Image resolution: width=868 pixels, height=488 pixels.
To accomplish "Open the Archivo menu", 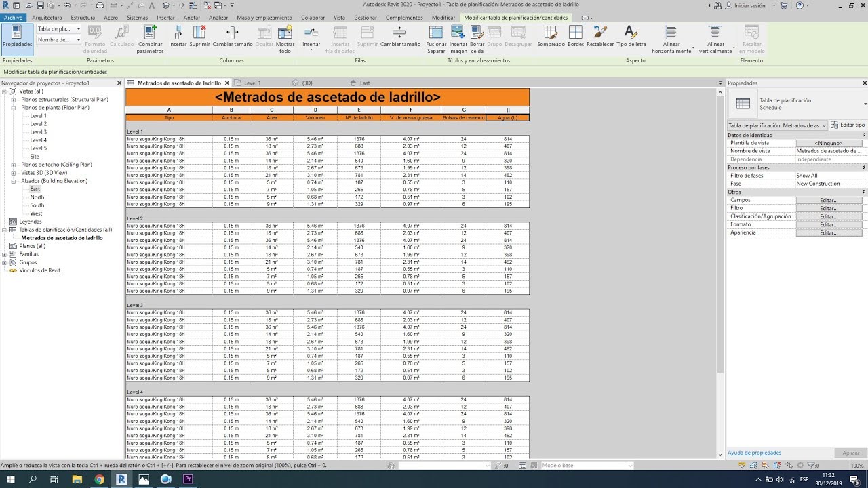I will point(13,18).
